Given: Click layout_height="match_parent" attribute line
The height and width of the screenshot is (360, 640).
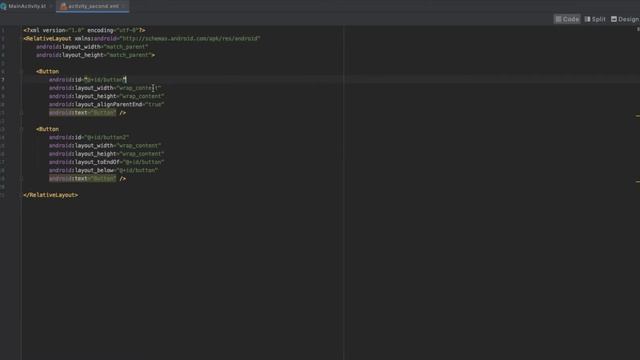Looking at the screenshot, I should point(96,55).
